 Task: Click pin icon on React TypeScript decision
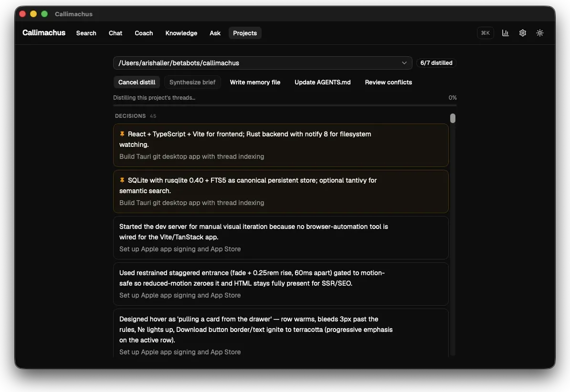[x=122, y=134]
